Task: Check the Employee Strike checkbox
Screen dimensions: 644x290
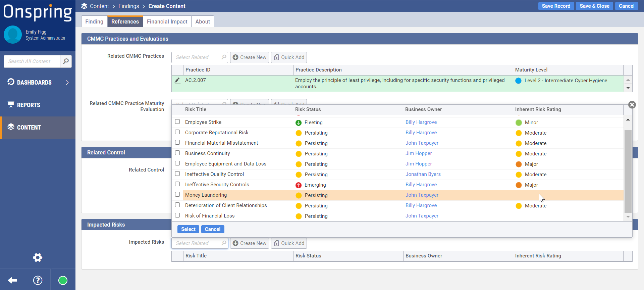Action: point(177,122)
